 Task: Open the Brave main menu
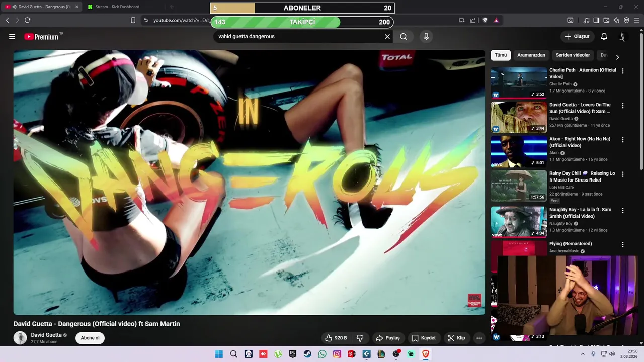pyautogui.click(x=636, y=20)
